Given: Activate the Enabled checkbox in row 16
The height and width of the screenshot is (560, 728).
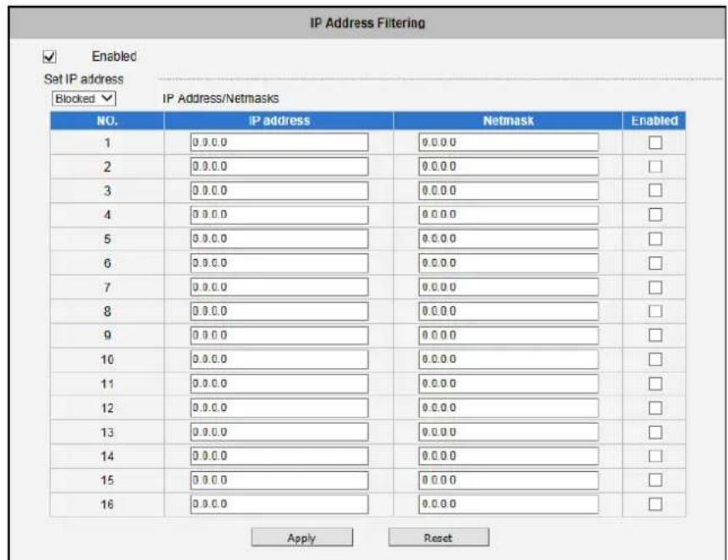Looking at the screenshot, I should point(655,504).
